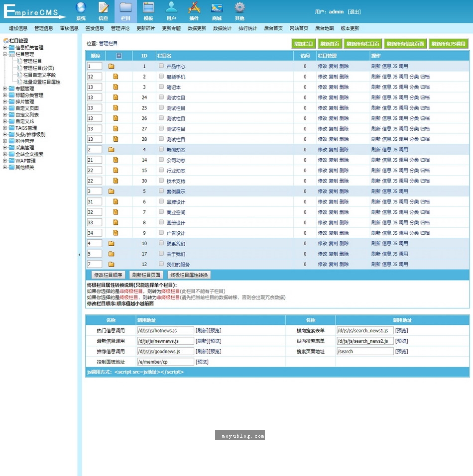Check the 智能手机 column checkbox
The width and height of the screenshot is (473, 476).
[161, 76]
